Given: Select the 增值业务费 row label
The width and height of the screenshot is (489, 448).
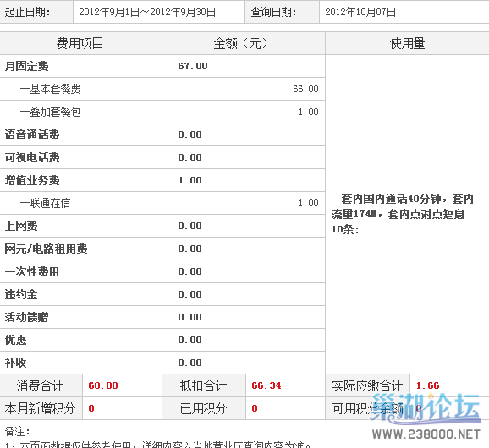Looking at the screenshot, I should coord(32,180).
